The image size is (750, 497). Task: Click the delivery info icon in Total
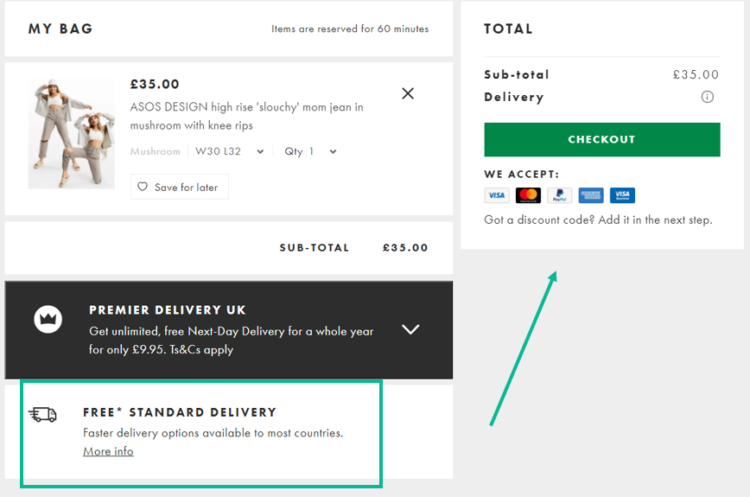(x=707, y=97)
